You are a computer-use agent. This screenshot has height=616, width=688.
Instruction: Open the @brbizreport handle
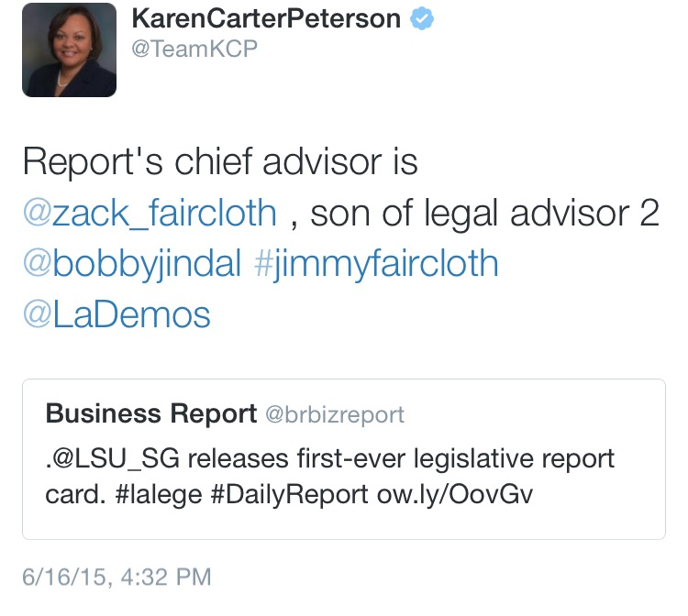(334, 414)
